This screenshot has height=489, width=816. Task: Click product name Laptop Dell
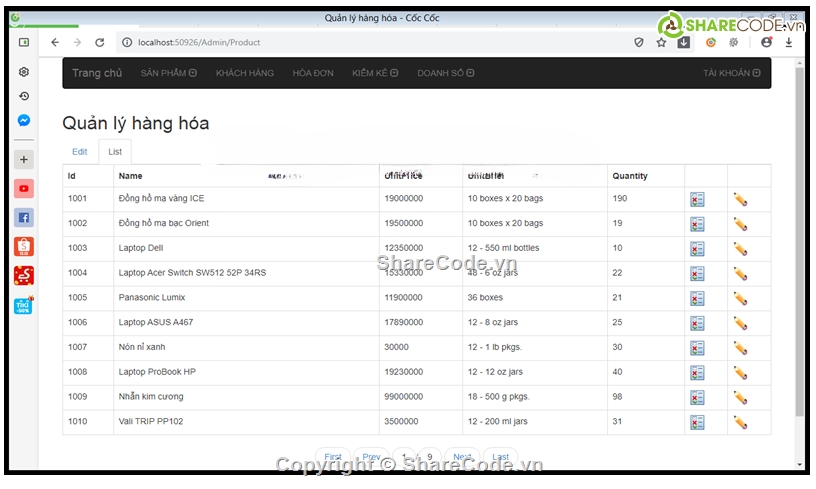(141, 248)
